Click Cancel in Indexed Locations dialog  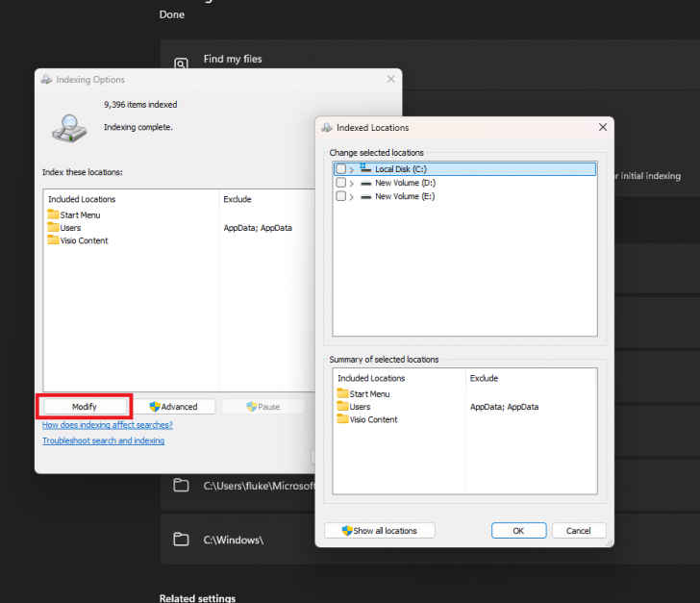tap(579, 531)
